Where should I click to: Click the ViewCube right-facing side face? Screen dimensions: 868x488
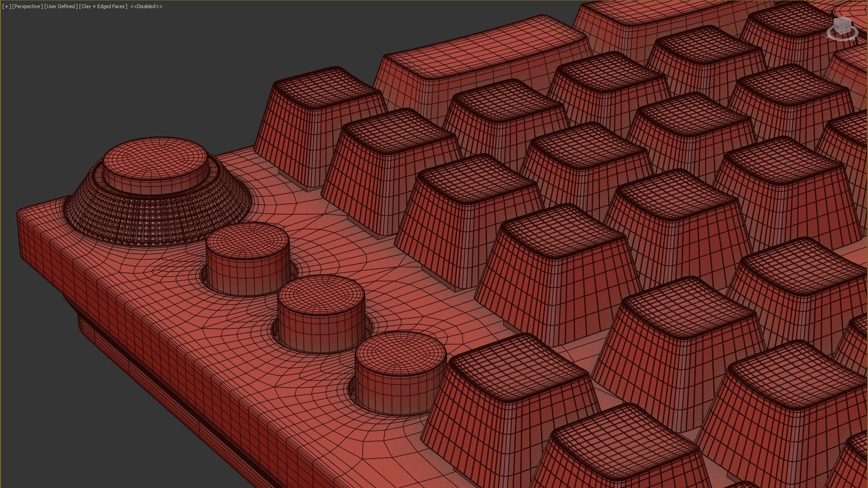coord(847,28)
